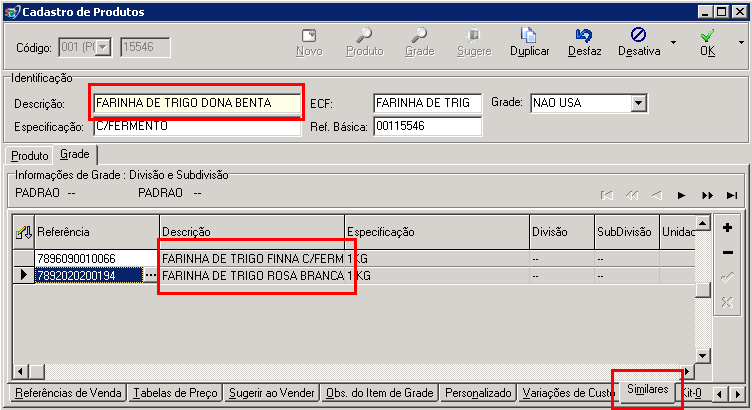This screenshot has width=752, height=410.
Task: Open Referências de Venda tab
Action: coord(68,393)
